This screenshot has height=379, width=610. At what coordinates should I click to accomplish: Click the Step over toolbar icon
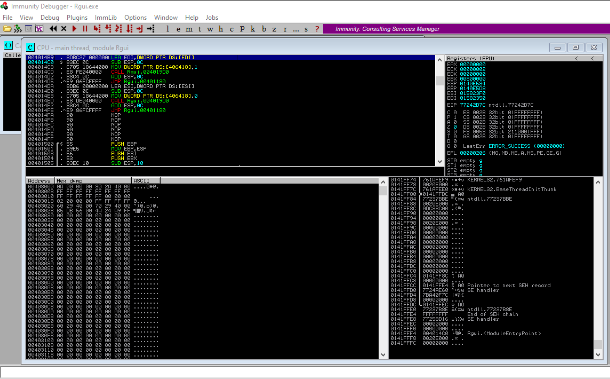[x=108, y=29]
